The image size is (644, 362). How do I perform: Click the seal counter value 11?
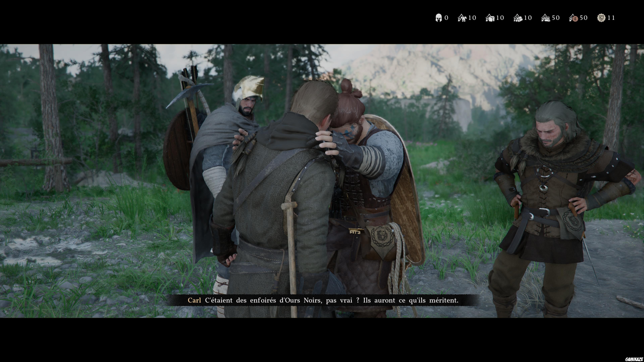click(x=611, y=18)
